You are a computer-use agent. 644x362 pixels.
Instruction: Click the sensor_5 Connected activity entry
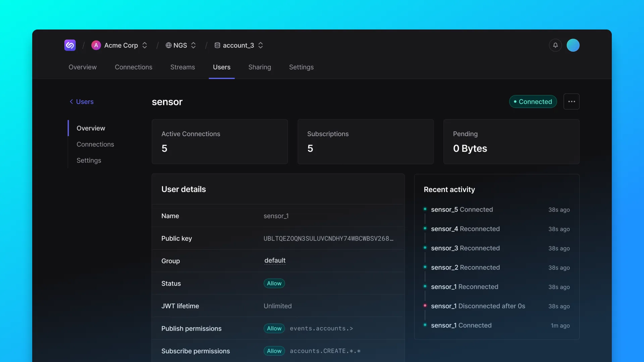496,209
